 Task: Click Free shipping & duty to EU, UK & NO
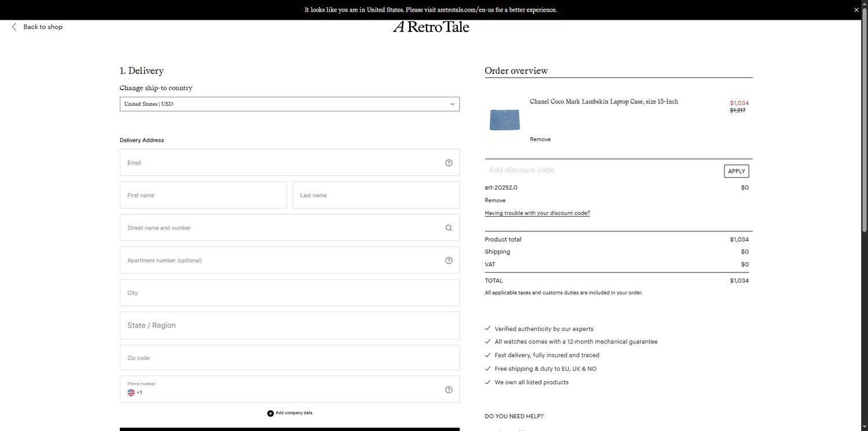546,369
